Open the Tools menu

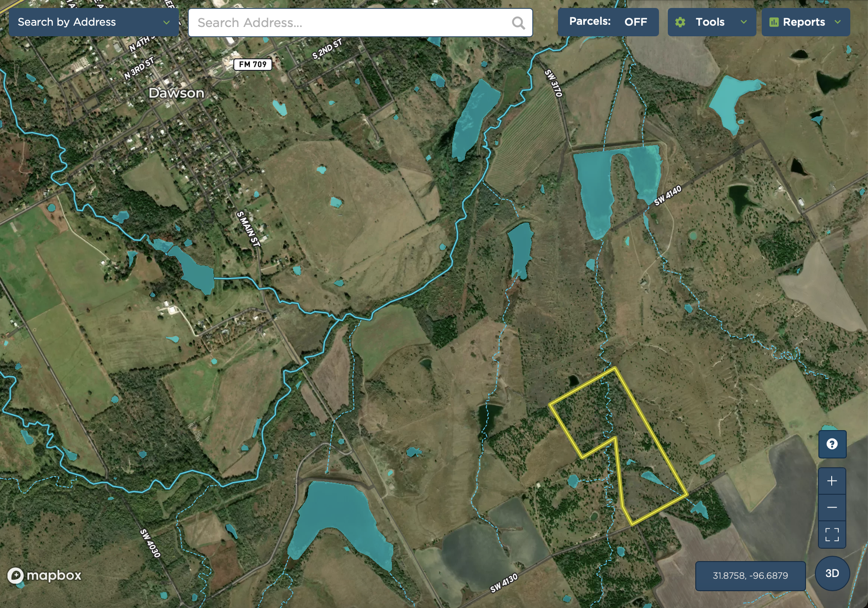point(710,22)
